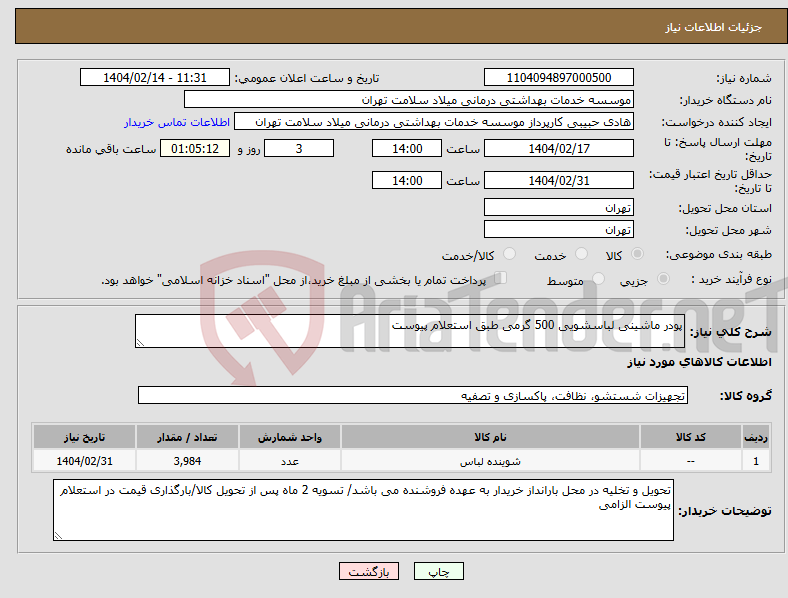Click the remaining days field showing 3
Viewport: 788px width, 598px height.
[x=299, y=149]
